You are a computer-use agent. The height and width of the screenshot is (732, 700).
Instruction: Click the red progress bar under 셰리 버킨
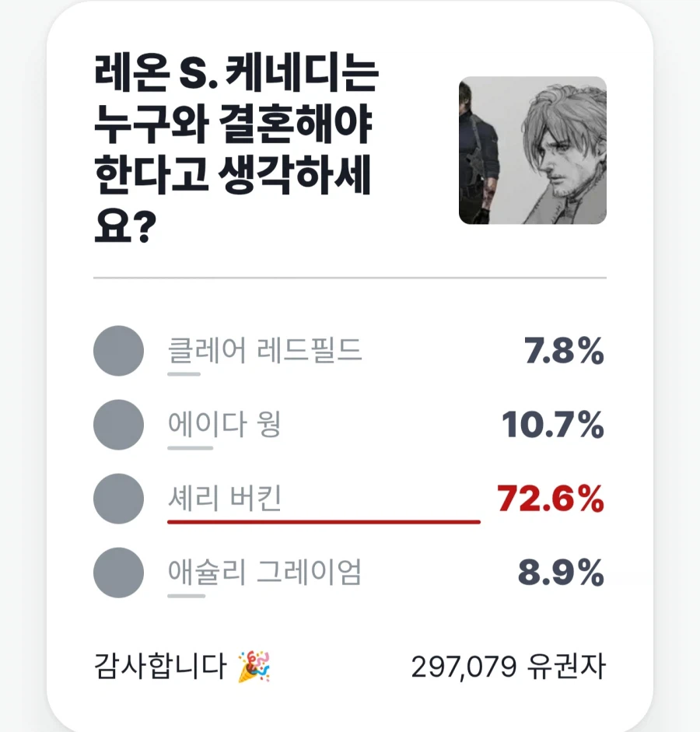point(324,522)
